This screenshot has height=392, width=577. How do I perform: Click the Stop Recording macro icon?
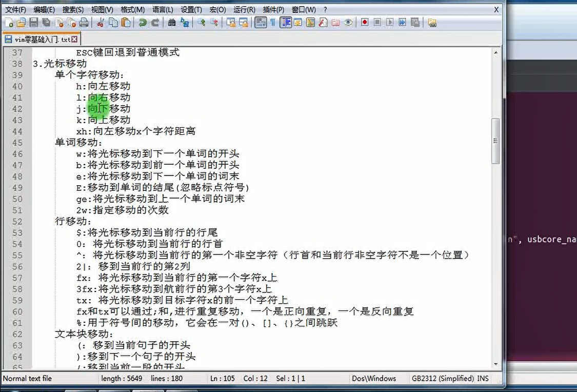377,23
